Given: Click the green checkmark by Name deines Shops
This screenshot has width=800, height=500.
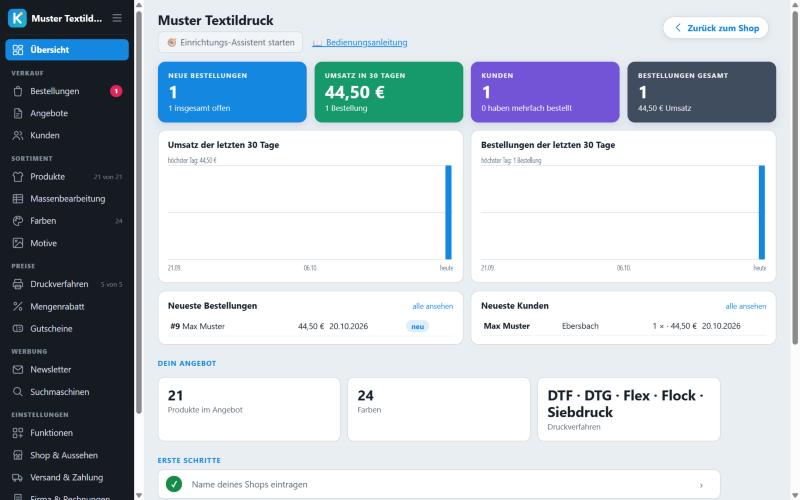Looking at the screenshot, I should pyautogui.click(x=174, y=484).
